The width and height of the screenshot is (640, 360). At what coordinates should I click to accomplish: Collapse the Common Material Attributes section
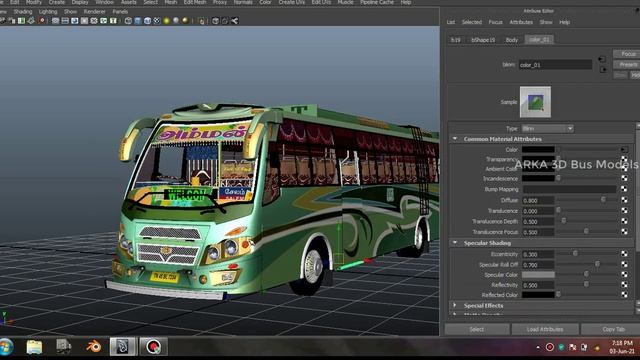455,139
